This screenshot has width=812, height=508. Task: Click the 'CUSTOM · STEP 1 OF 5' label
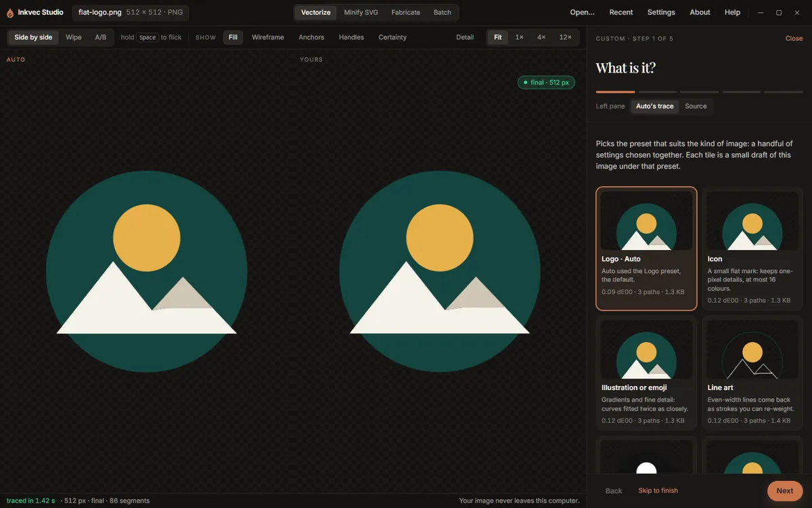634,39
